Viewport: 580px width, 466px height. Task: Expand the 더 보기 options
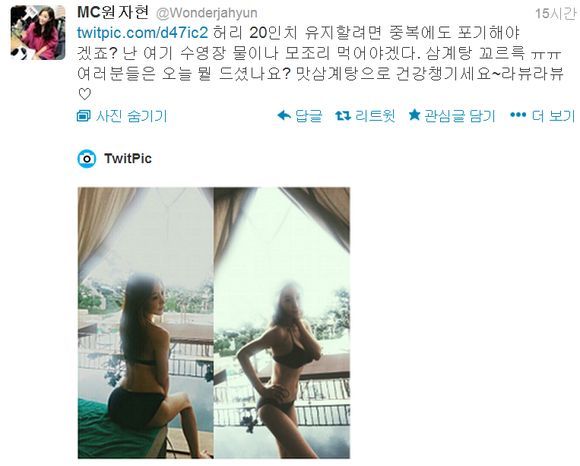pyautogui.click(x=553, y=116)
